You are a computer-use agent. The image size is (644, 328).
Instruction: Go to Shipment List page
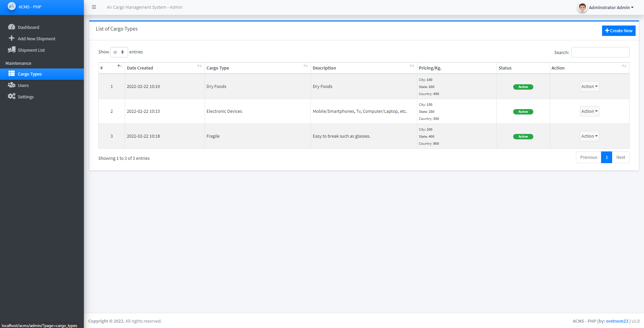click(42, 50)
